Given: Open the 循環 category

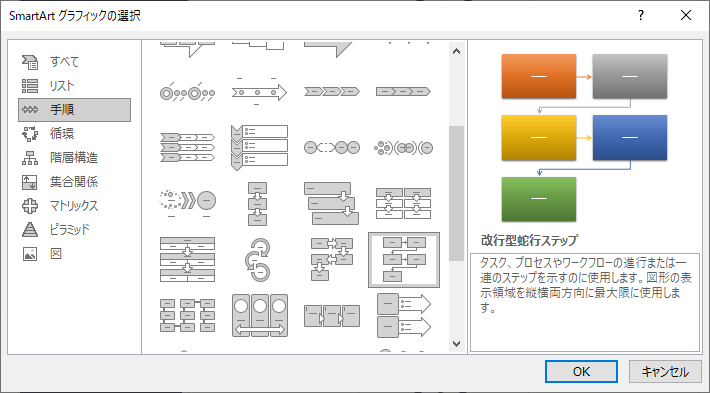Looking at the screenshot, I should [74, 134].
